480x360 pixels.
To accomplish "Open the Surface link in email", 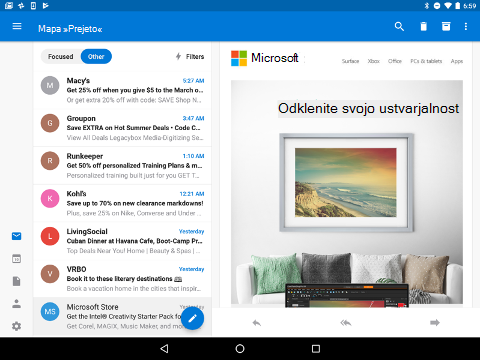I will 350,61.
